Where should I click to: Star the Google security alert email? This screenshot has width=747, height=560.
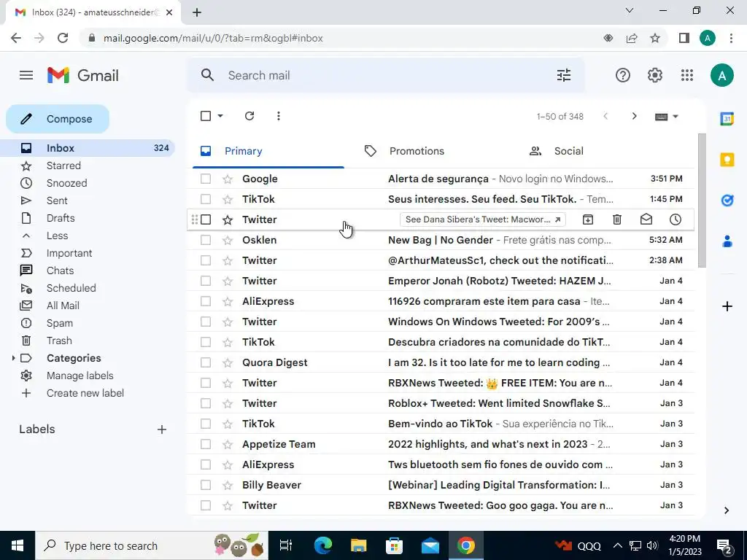click(x=228, y=179)
